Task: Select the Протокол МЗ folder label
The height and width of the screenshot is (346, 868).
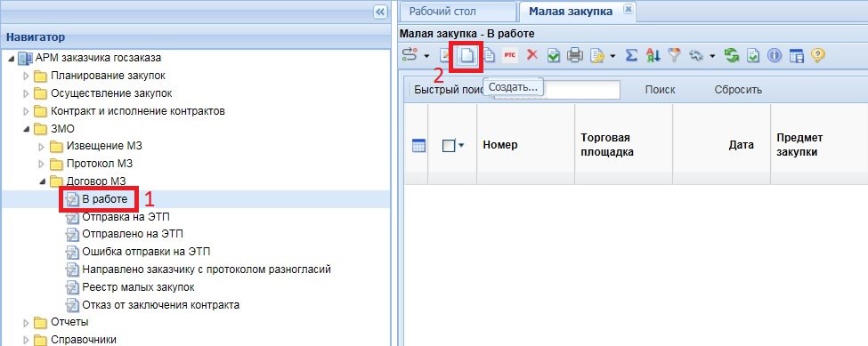Action: click(x=100, y=165)
